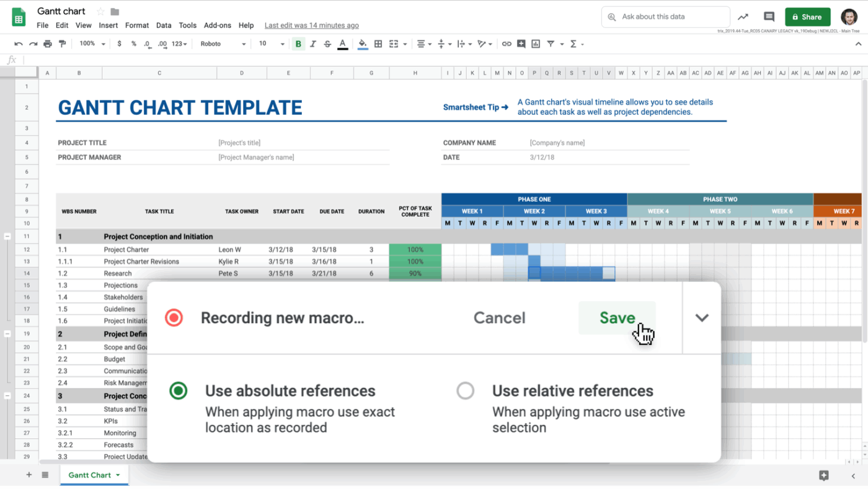Apply borders with the Borders icon

[377, 43]
